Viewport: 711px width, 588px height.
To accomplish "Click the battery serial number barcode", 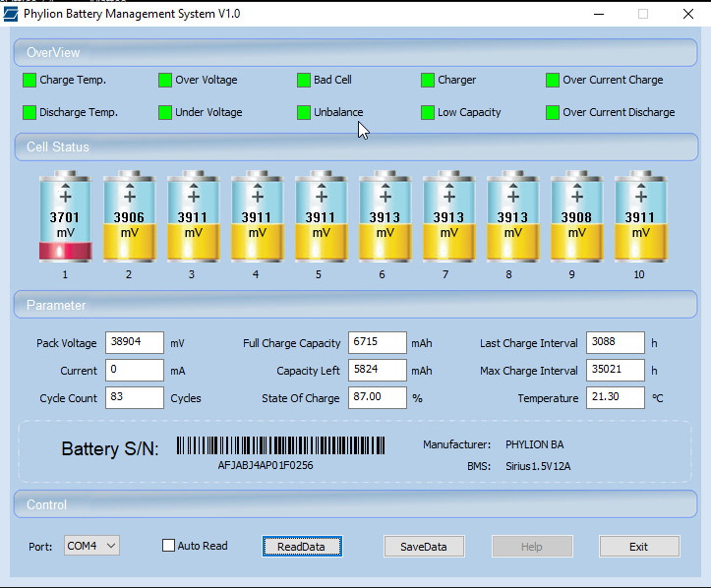I will point(280,445).
